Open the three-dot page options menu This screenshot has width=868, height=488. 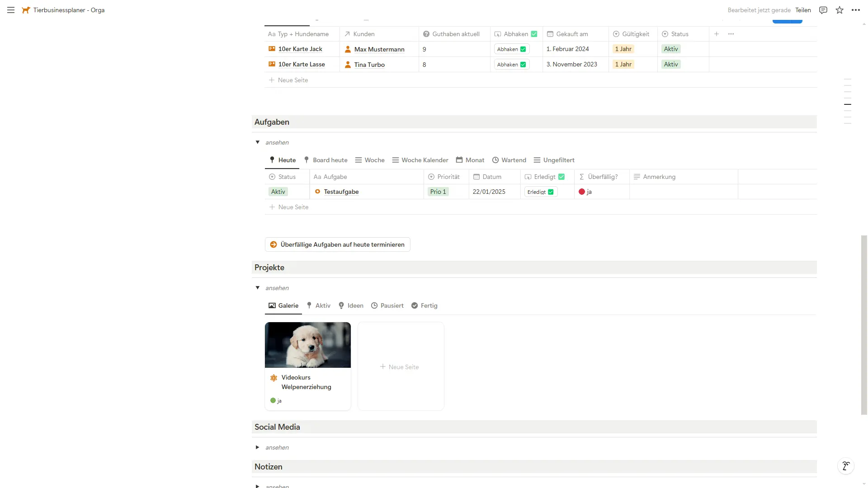click(x=856, y=10)
